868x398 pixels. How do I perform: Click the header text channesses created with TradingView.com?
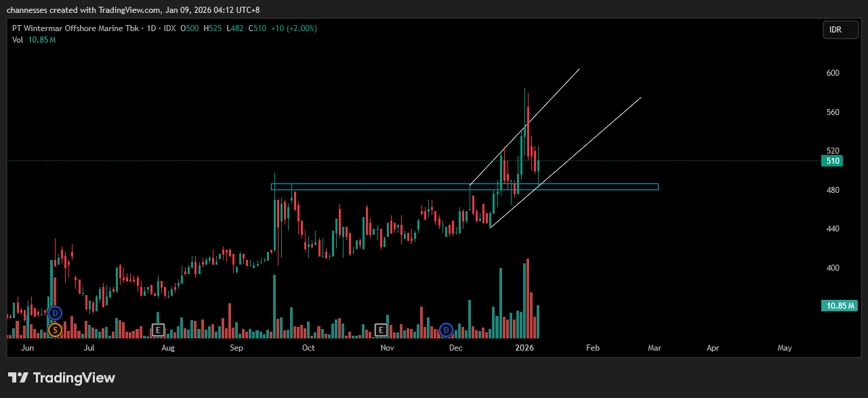pos(85,9)
